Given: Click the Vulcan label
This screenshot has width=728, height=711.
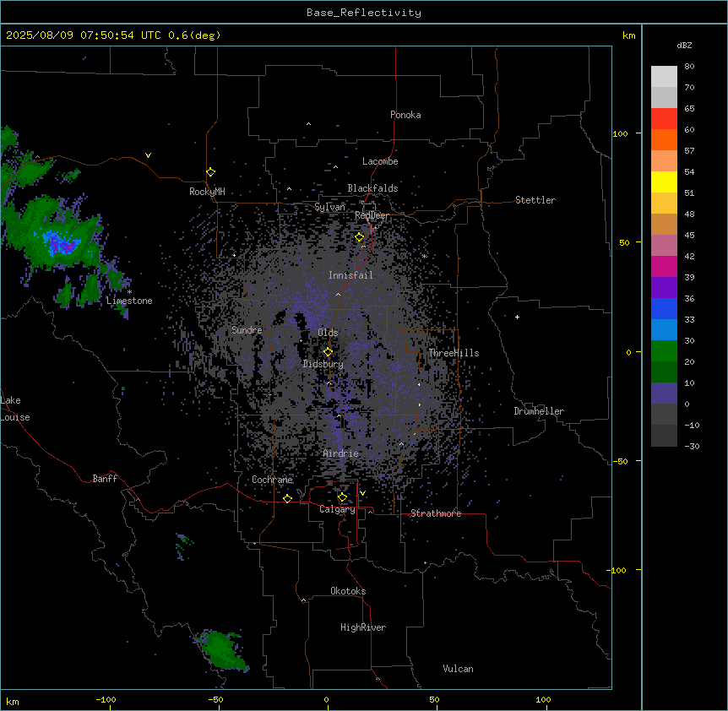Looking at the screenshot, I should click(458, 669).
